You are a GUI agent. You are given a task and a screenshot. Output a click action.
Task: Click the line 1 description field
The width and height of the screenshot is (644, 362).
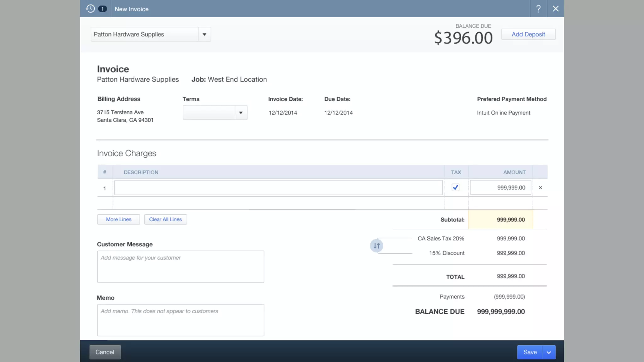[x=278, y=188]
